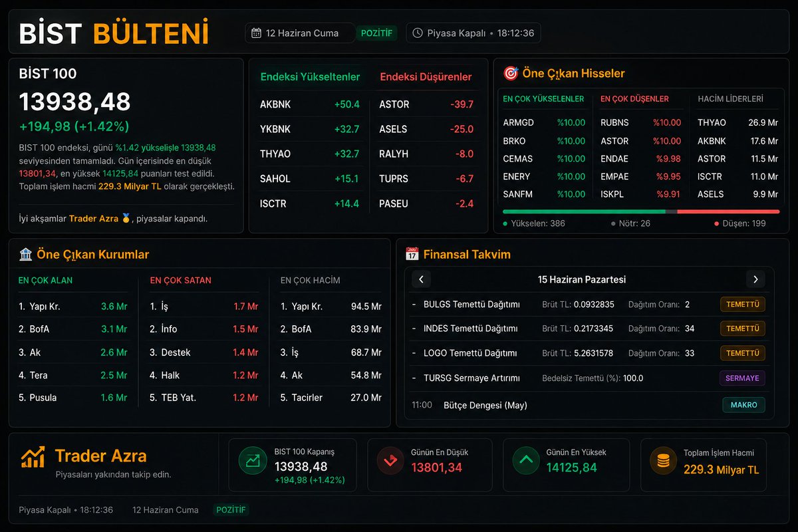Click Piyasa Kapalı time in bottom status bar

tap(66, 510)
